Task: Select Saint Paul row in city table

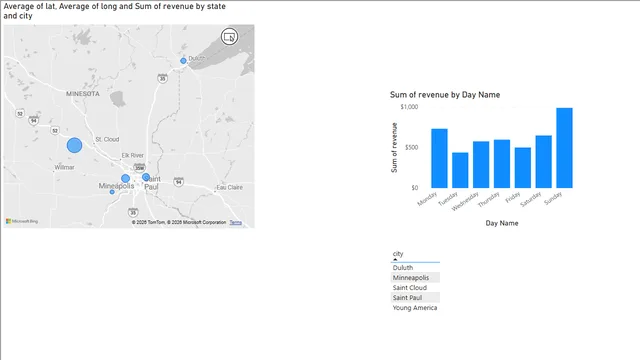Action: [x=415, y=298]
